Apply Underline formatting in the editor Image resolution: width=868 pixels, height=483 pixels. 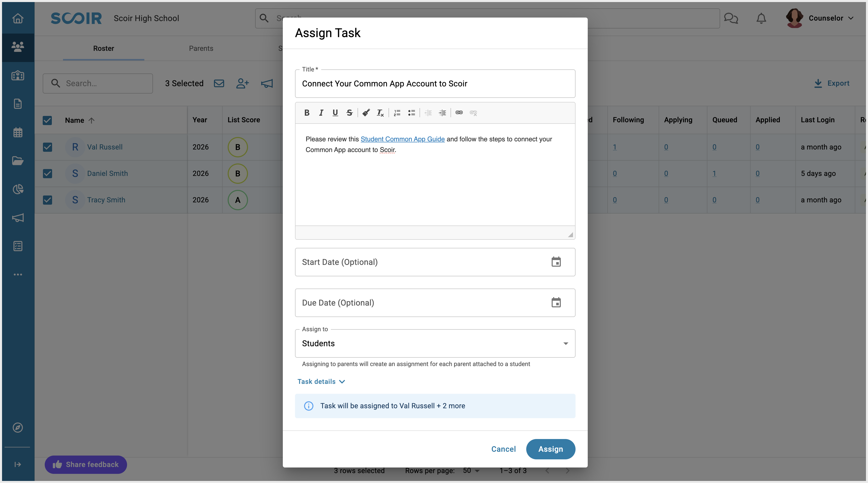coord(335,113)
